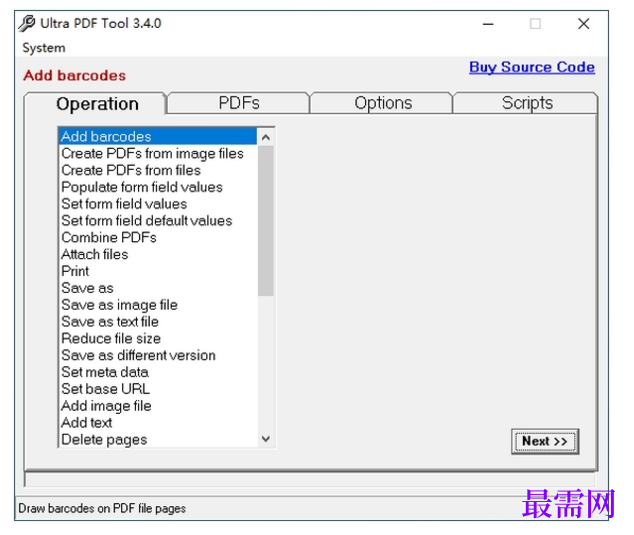This screenshot has height=535, width=634.
Task: Click the list scrollbar up arrow
Action: coord(266,137)
